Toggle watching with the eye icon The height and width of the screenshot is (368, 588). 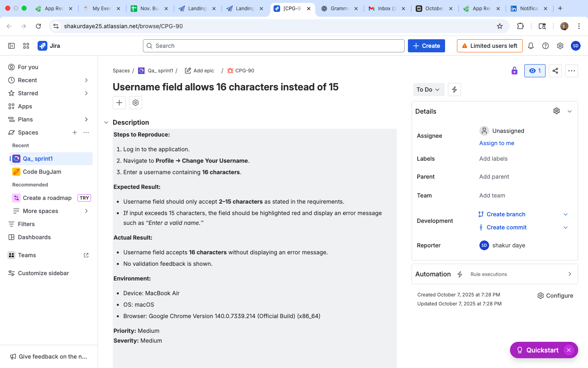point(535,70)
